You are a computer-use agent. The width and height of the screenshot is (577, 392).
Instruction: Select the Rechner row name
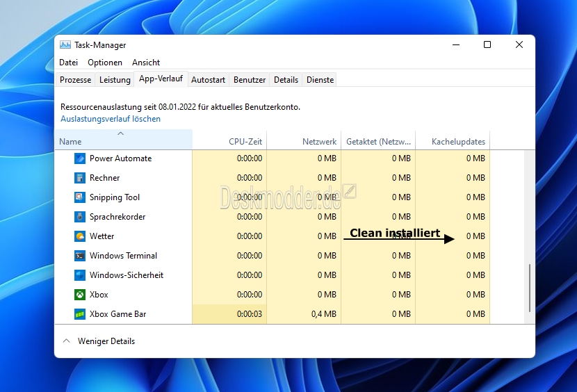coord(104,178)
